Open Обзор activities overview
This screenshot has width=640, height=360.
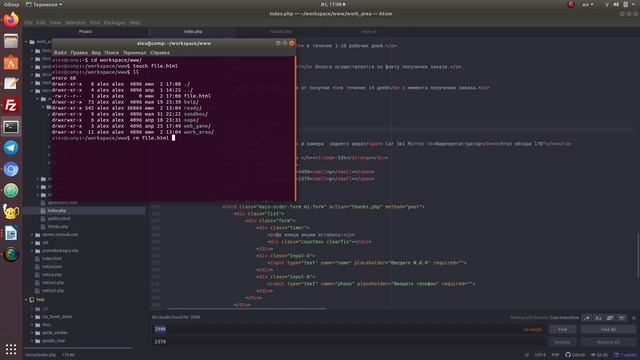click(x=11, y=4)
